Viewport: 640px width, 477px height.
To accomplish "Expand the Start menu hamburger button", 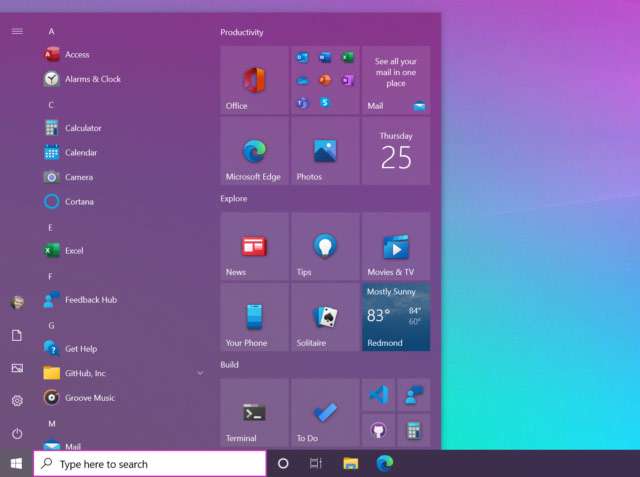I will tap(17, 31).
